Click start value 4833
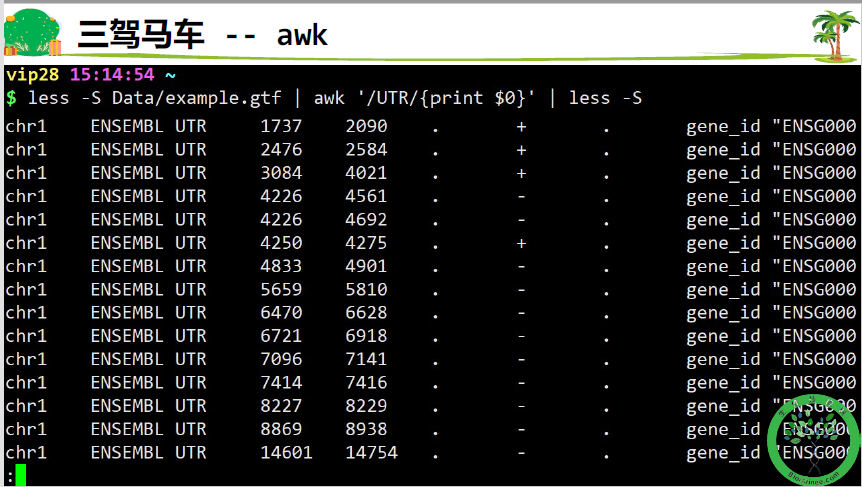The width and height of the screenshot is (862, 487). (281, 266)
